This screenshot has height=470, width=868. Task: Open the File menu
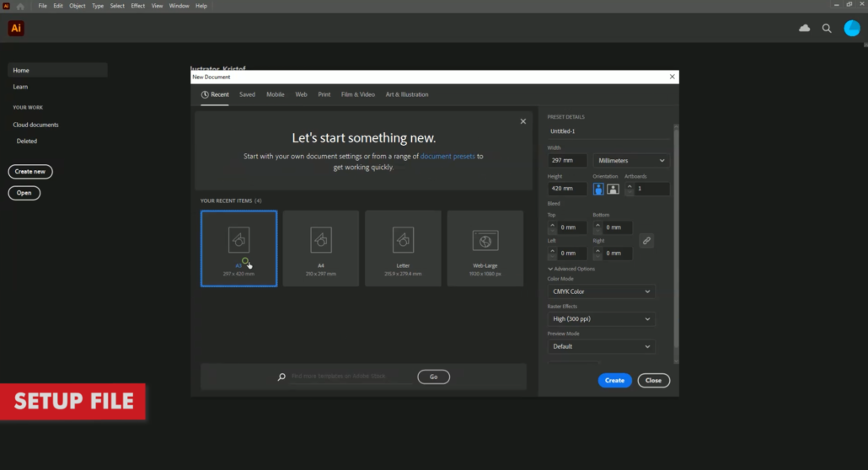[43, 6]
